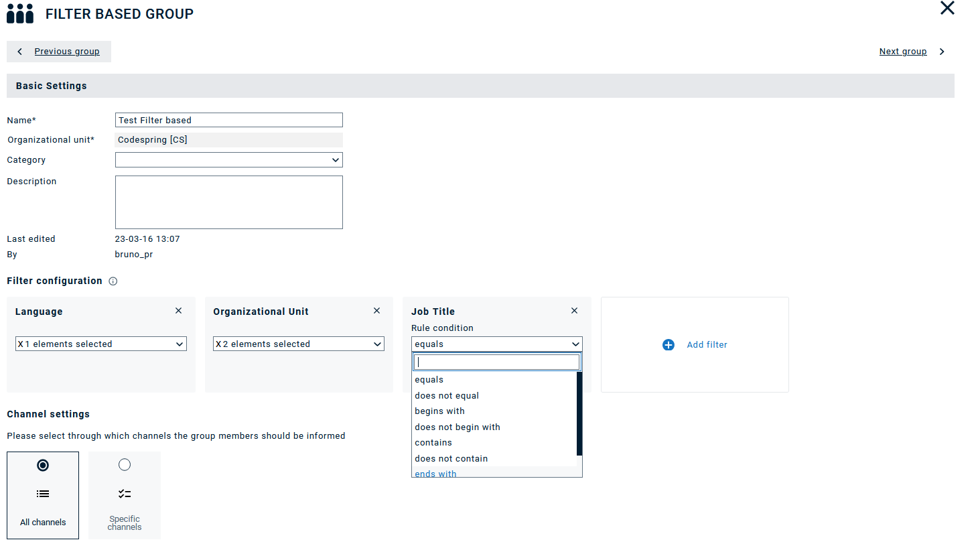This screenshot has height=548, width=980.
Task: Click the right chevron beside Next group
Action: tap(942, 52)
